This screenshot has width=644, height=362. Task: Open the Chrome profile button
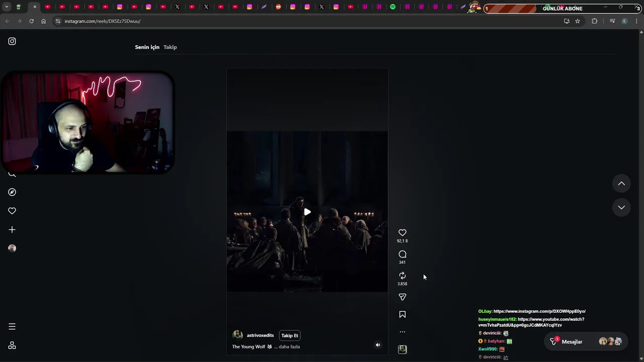coord(624,21)
